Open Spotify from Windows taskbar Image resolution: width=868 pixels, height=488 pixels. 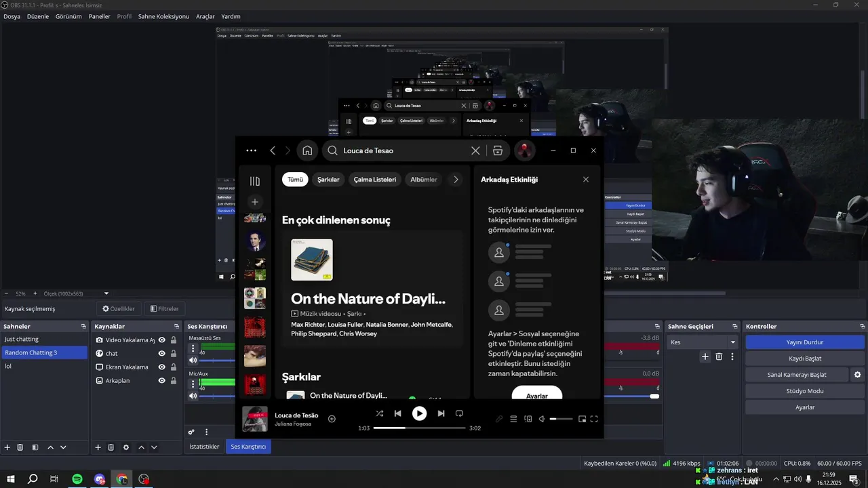tap(77, 479)
